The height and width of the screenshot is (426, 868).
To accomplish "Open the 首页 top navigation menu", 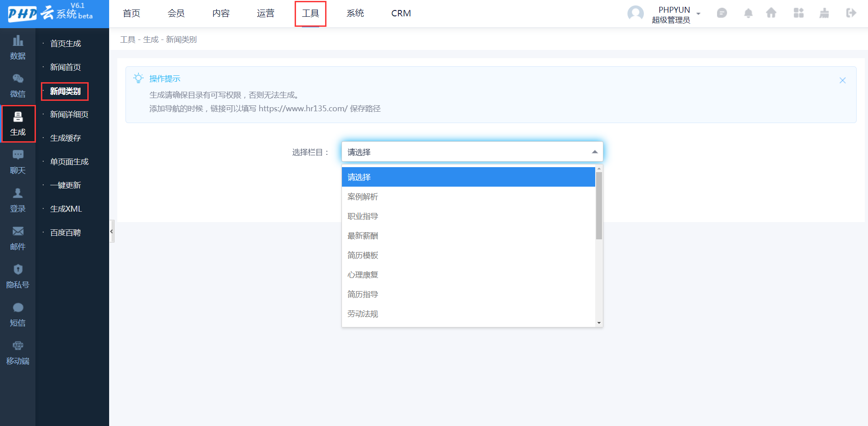I will (x=131, y=13).
